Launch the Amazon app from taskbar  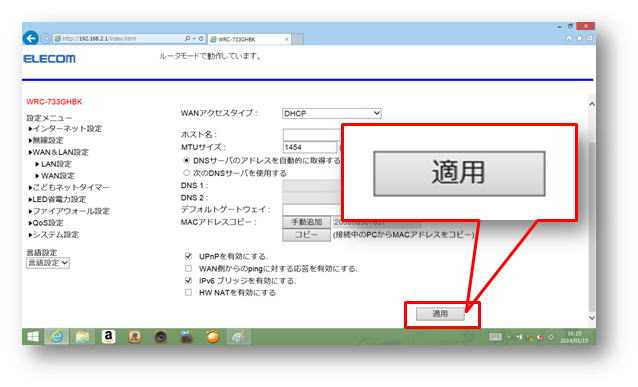(108, 337)
